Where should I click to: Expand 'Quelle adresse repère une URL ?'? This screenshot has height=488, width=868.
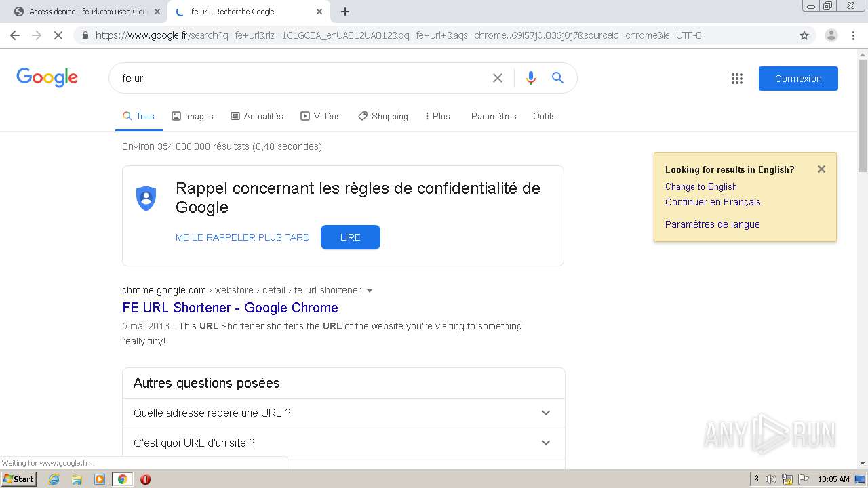pyautogui.click(x=344, y=413)
